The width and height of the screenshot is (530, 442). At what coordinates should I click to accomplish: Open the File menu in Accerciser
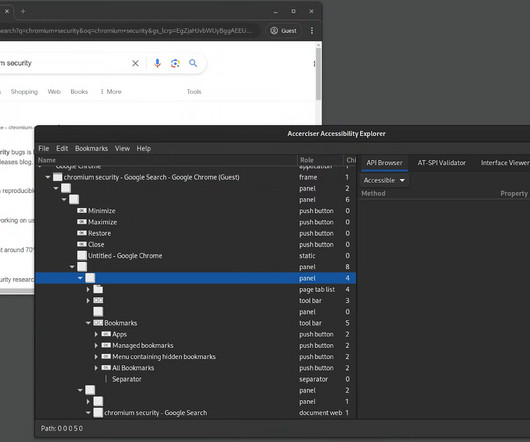(44, 148)
